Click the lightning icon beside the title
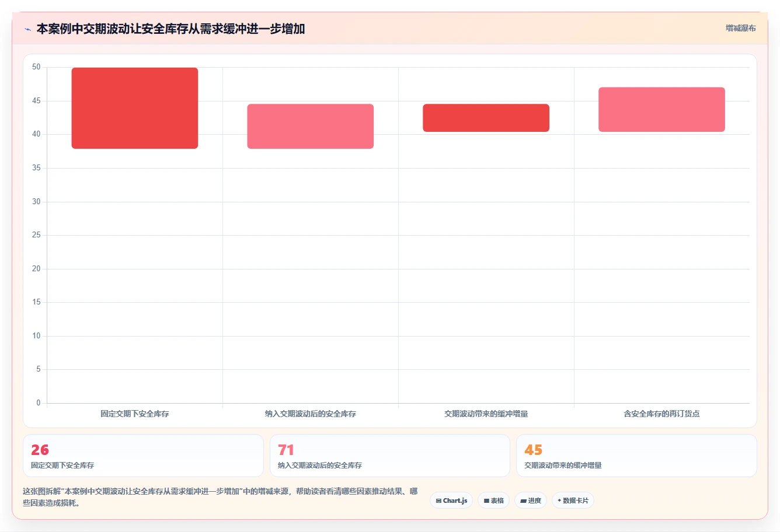 pyautogui.click(x=27, y=29)
